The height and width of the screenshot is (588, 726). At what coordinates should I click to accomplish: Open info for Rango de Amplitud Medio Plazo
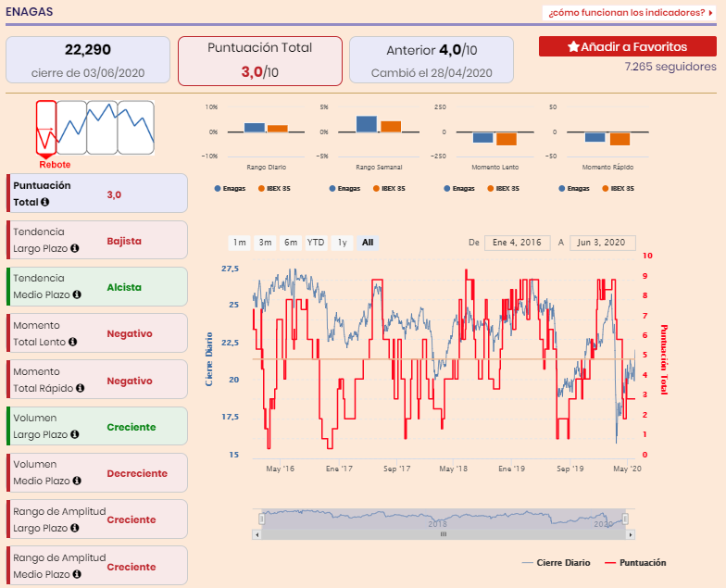click(x=77, y=574)
